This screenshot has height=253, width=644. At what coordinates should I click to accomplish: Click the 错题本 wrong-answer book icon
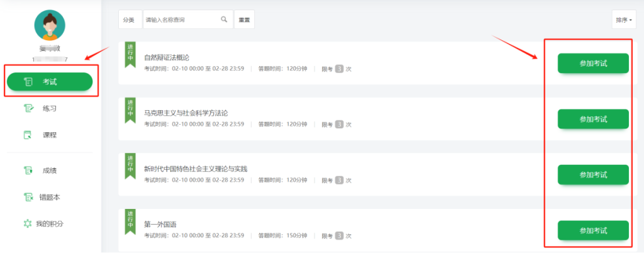click(28, 197)
